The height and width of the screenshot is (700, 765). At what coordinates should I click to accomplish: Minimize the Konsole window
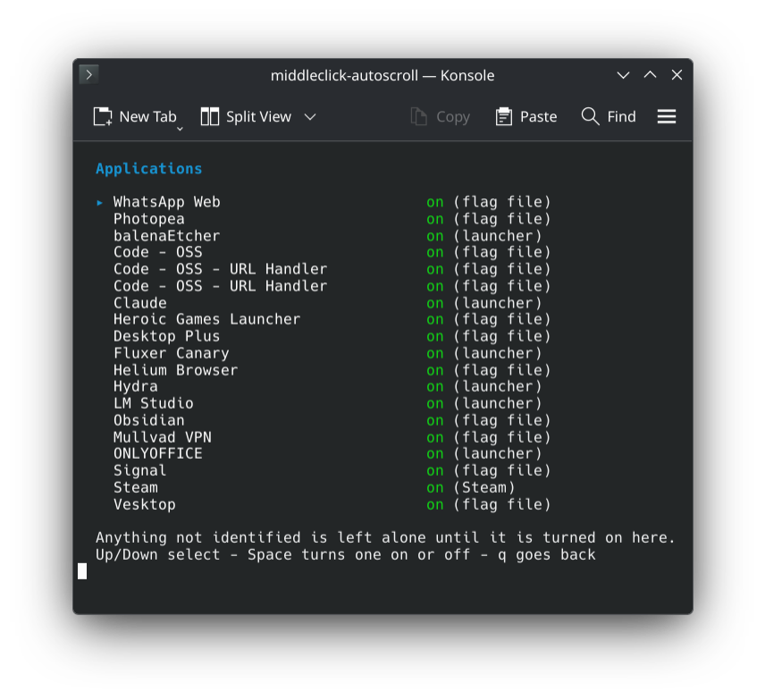pyautogui.click(x=623, y=75)
